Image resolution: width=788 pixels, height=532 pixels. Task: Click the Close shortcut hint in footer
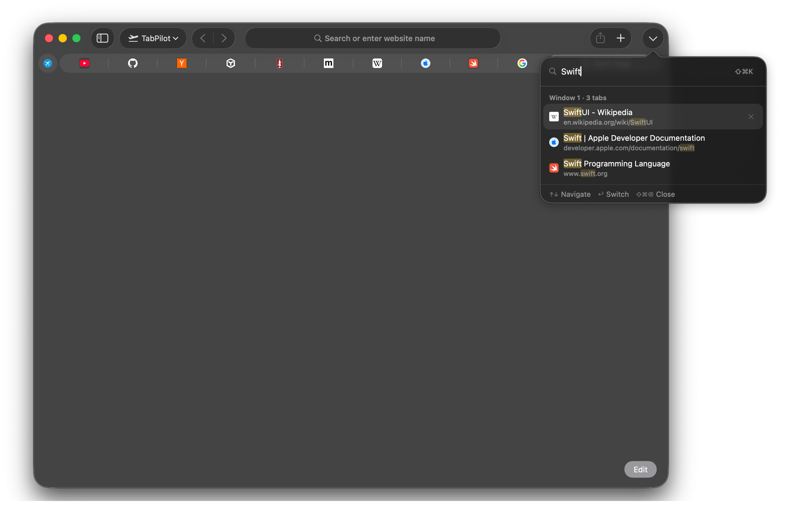[x=655, y=194]
